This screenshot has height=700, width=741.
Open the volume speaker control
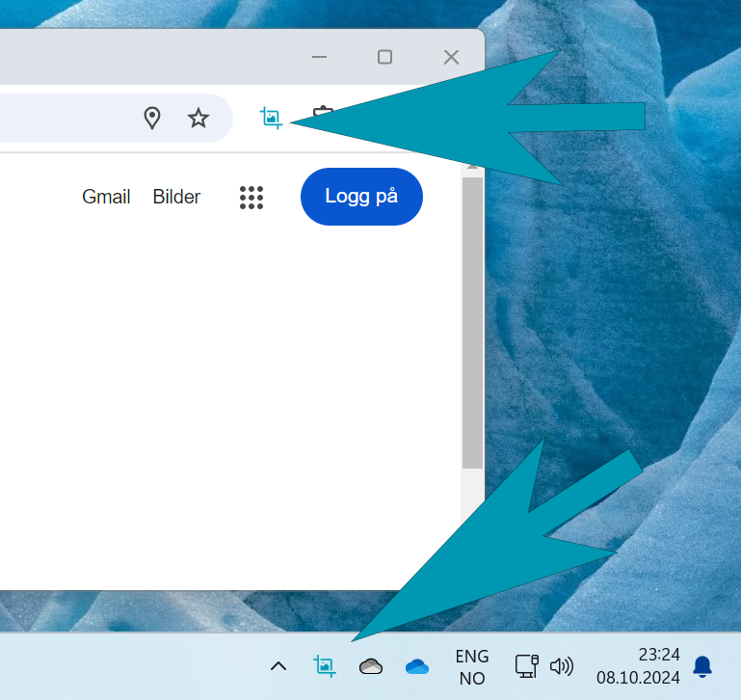click(x=561, y=665)
